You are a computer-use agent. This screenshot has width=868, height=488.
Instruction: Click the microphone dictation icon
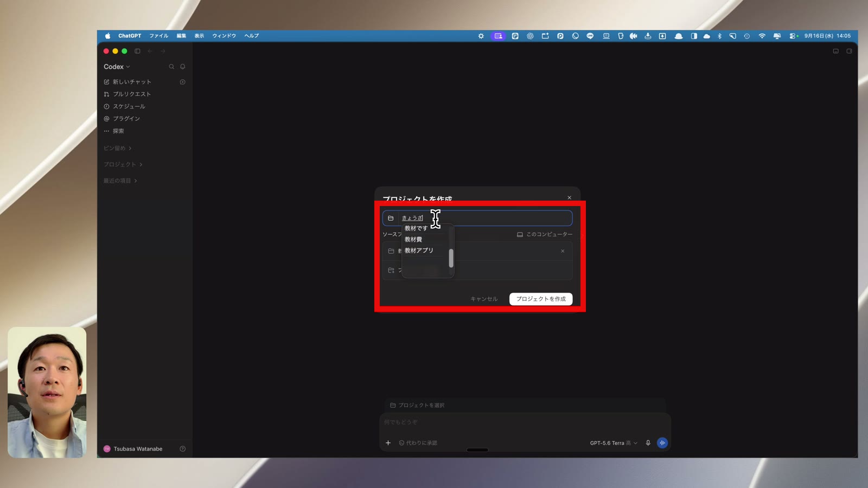click(648, 443)
